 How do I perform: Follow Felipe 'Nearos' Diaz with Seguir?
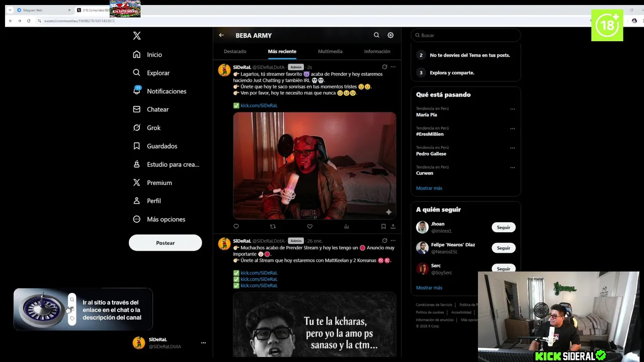pos(504,248)
